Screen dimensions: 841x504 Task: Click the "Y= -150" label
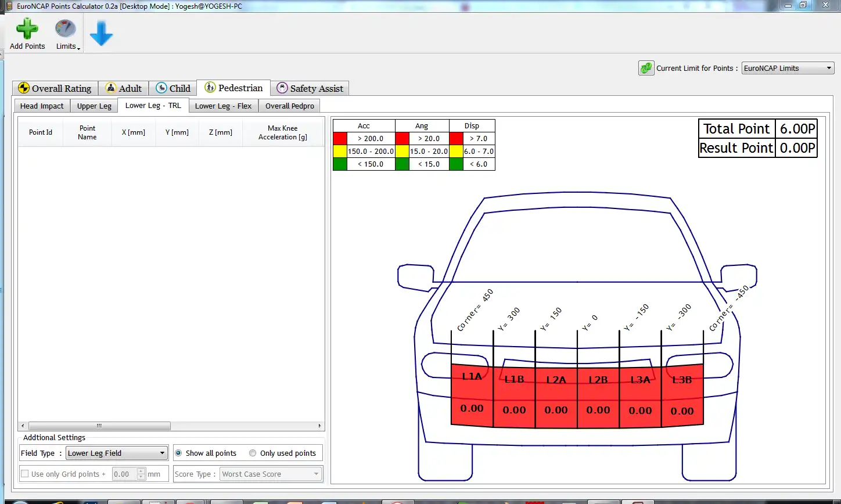point(637,318)
